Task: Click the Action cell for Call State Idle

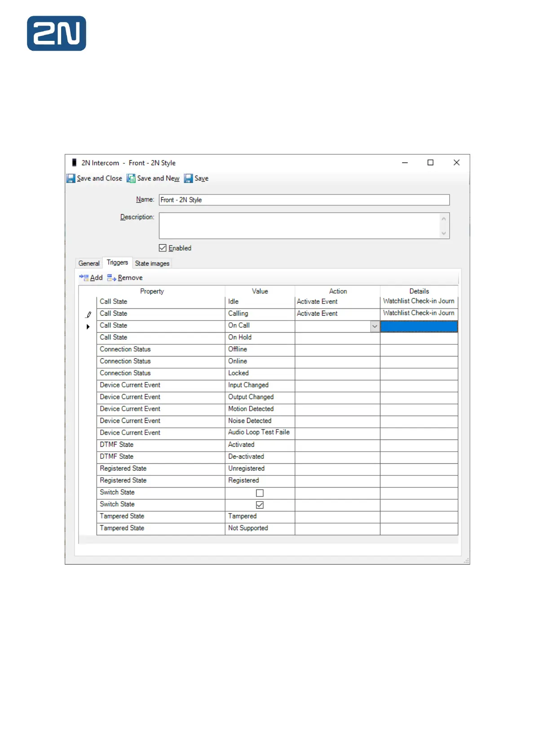Action: (x=337, y=302)
